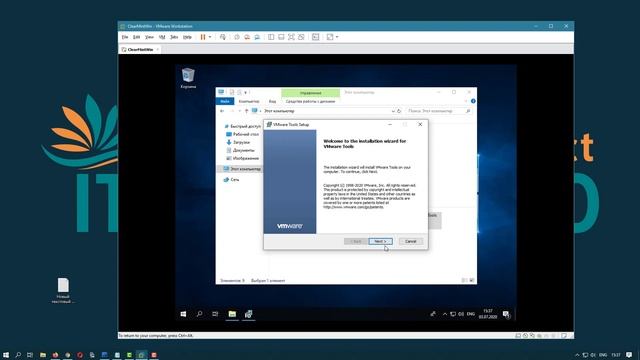Screen dimensions: 640x360
Task: Select the Новый текстовый file on host desktop
Action: (x=63, y=291)
